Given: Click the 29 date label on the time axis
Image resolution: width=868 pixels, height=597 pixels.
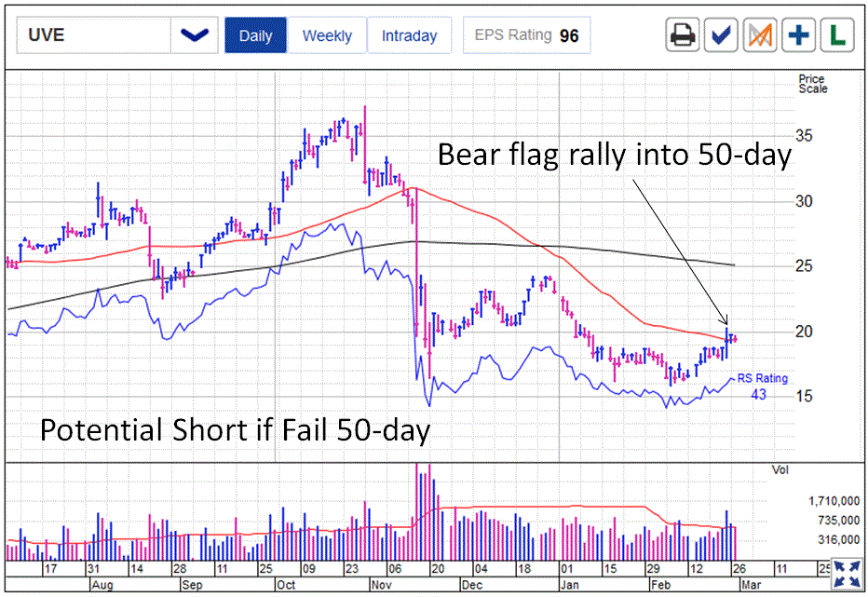Looking at the screenshot, I should (653, 569).
